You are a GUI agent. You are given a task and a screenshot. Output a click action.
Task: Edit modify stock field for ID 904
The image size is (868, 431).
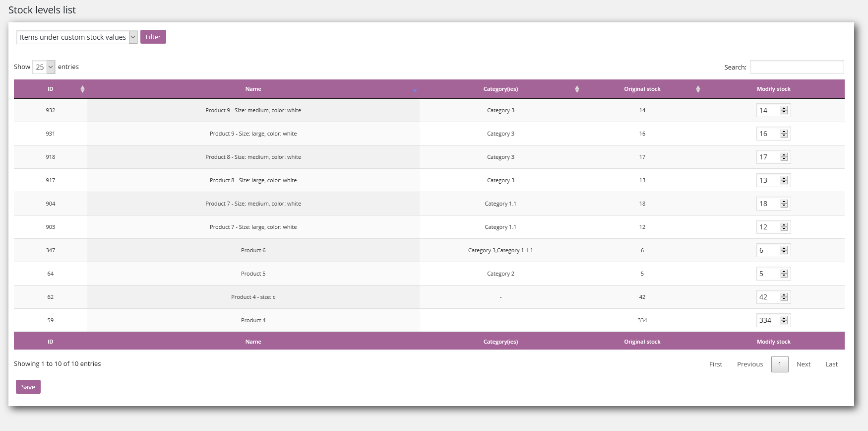773,204
